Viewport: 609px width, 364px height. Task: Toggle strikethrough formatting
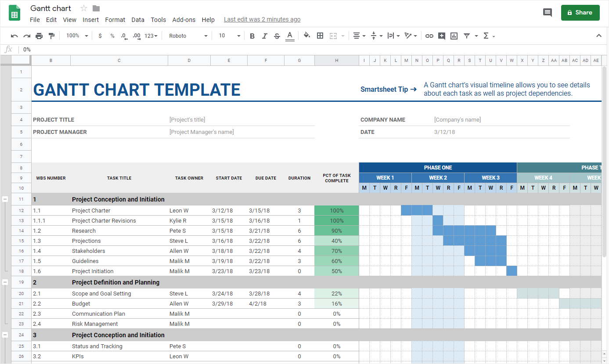click(277, 36)
